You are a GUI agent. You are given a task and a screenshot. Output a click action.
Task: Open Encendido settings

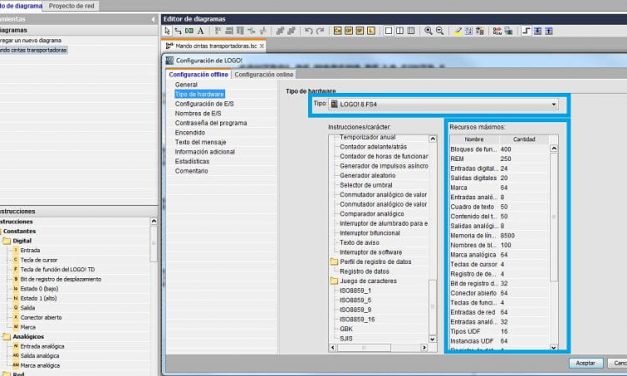[190, 132]
